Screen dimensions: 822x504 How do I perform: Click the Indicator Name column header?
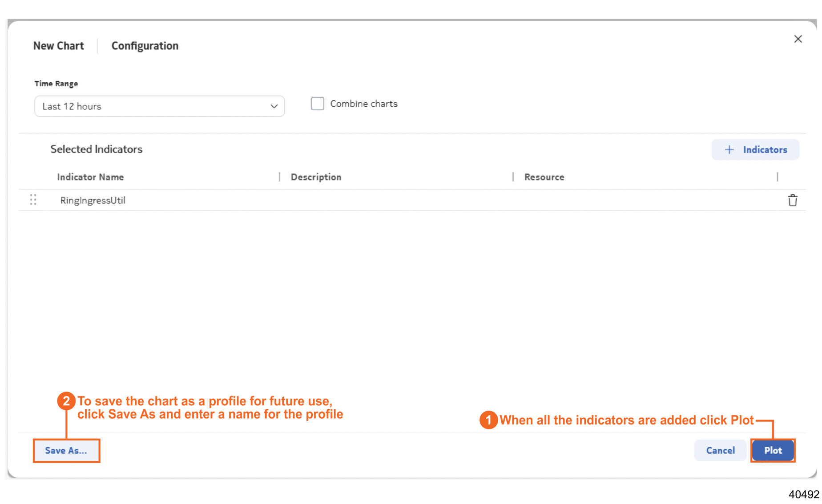tap(90, 177)
